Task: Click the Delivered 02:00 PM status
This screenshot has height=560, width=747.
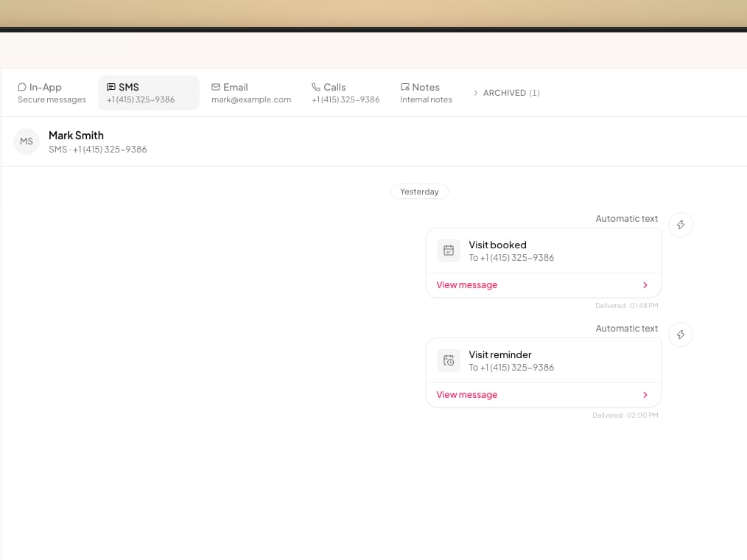Action: [x=625, y=415]
